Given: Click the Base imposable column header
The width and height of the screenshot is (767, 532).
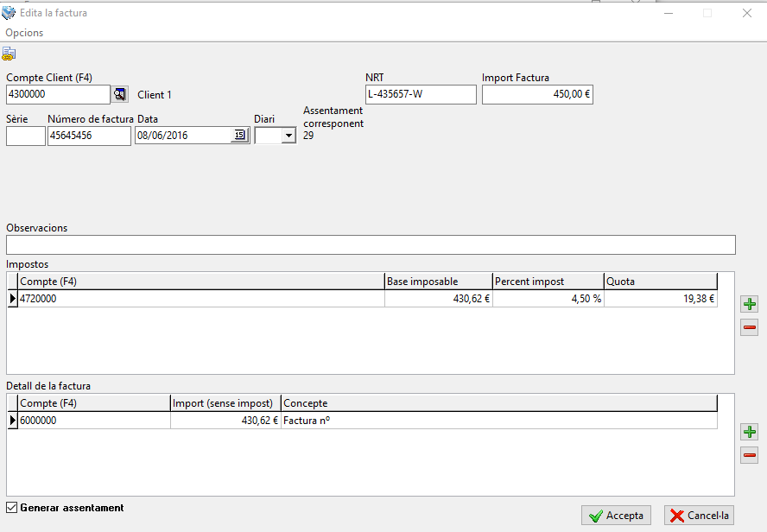Looking at the screenshot, I should tap(438, 282).
